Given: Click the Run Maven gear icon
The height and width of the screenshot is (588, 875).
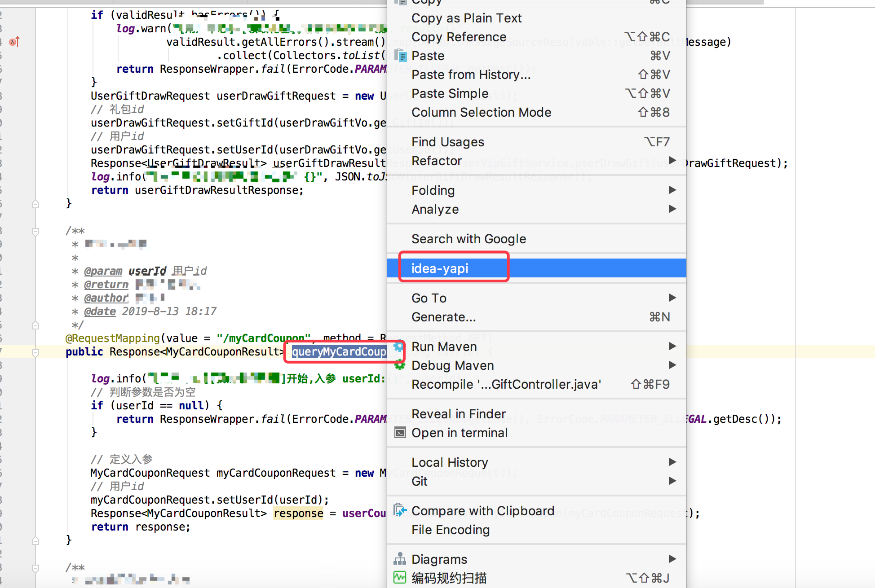Looking at the screenshot, I should point(398,347).
